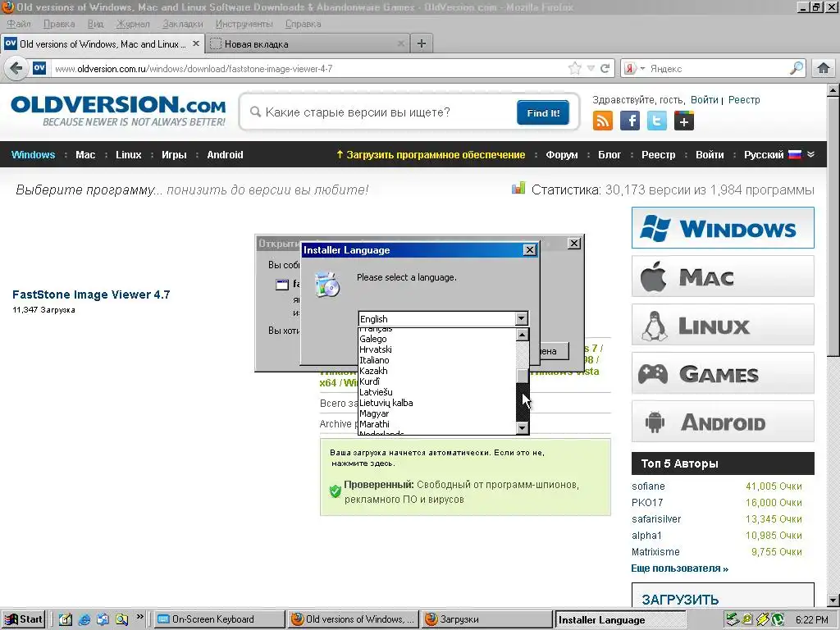Open the Вид menu

(95, 24)
